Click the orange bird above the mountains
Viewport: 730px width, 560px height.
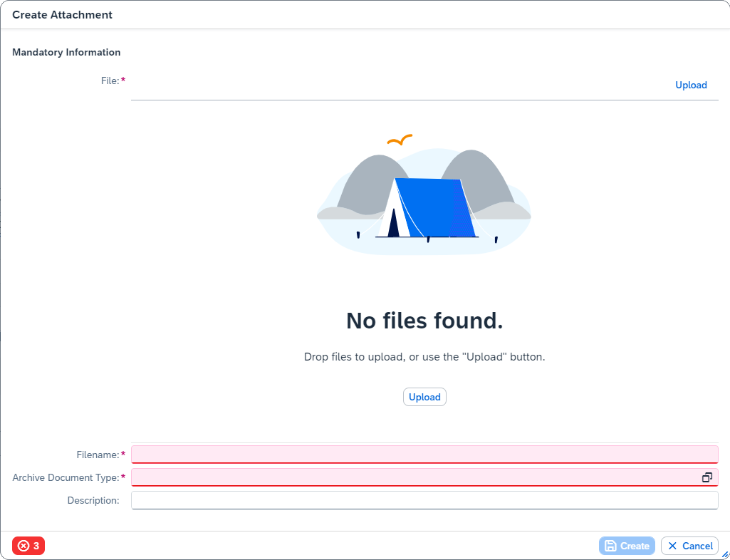pyautogui.click(x=400, y=140)
